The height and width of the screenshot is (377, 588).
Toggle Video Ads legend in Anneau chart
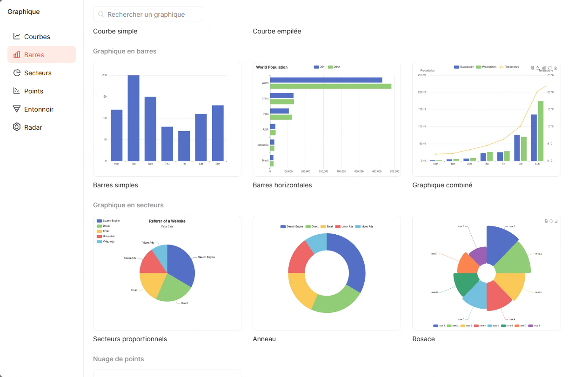tap(365, 226)
